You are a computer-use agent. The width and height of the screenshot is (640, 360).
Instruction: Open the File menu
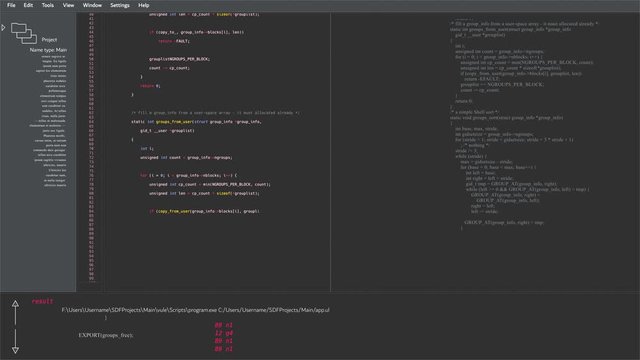11,5
